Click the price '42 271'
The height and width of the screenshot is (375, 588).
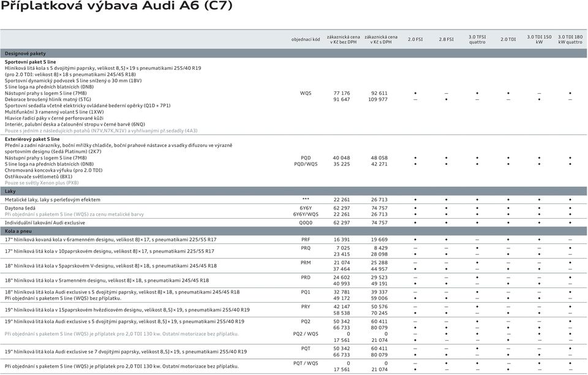379,164
